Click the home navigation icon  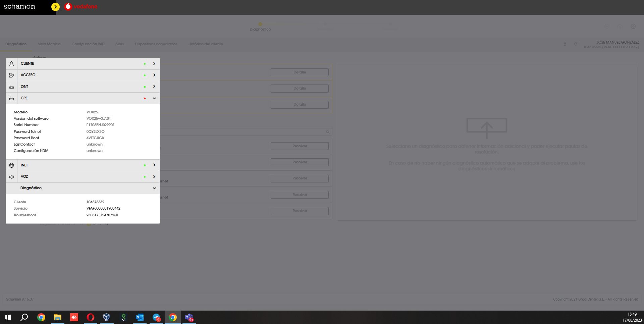click(x=621, y=26)
